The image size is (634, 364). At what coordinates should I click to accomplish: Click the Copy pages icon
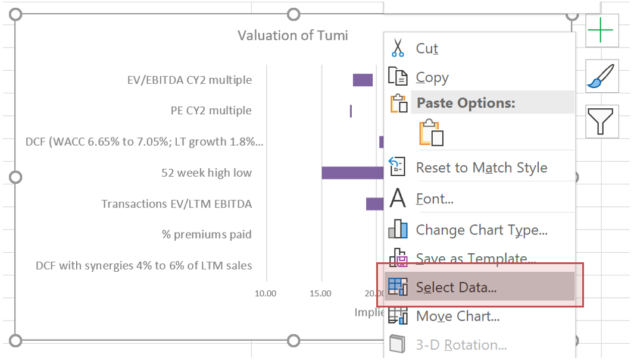pos(398,77)
